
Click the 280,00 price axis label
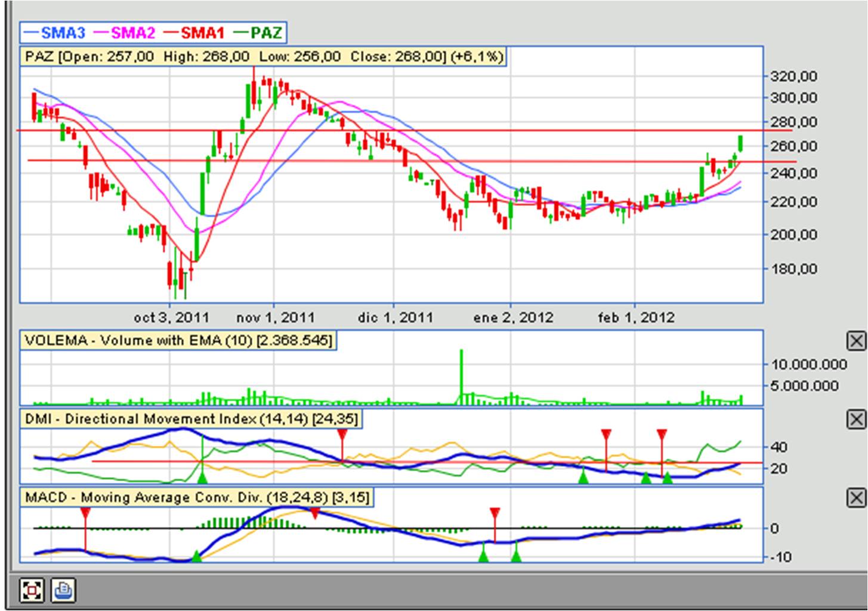tap(794, 122)
